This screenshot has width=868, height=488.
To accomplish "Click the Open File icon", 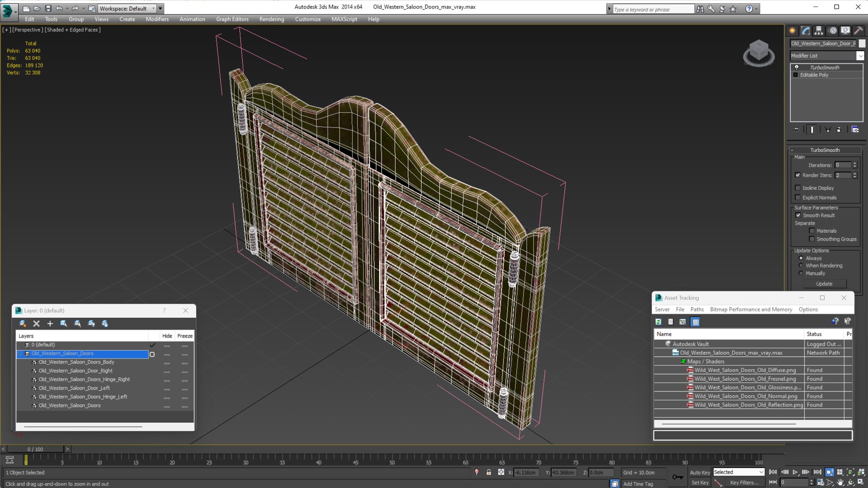I will coord(37,8).
